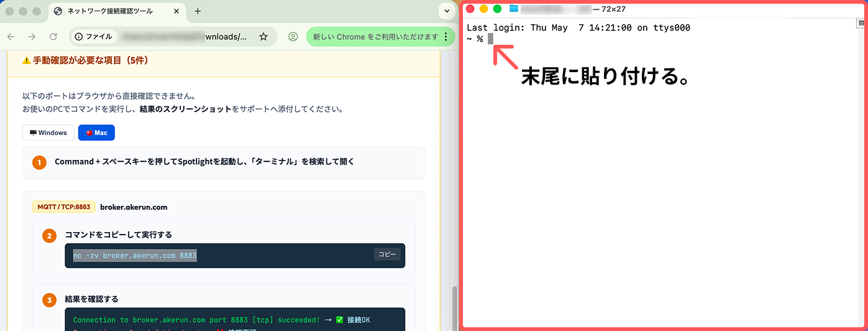Click the 結果を確認する step title

click(92, 299)
